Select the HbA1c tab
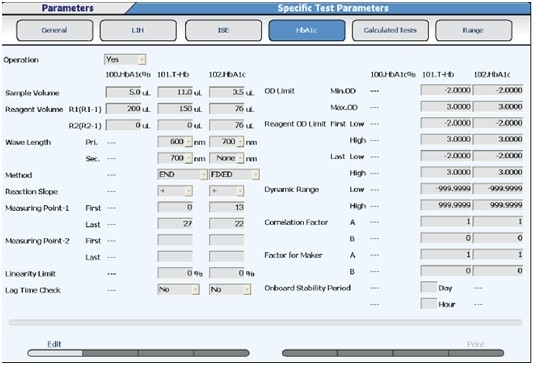This screenshot has height=365, width=534. point(307,30)
